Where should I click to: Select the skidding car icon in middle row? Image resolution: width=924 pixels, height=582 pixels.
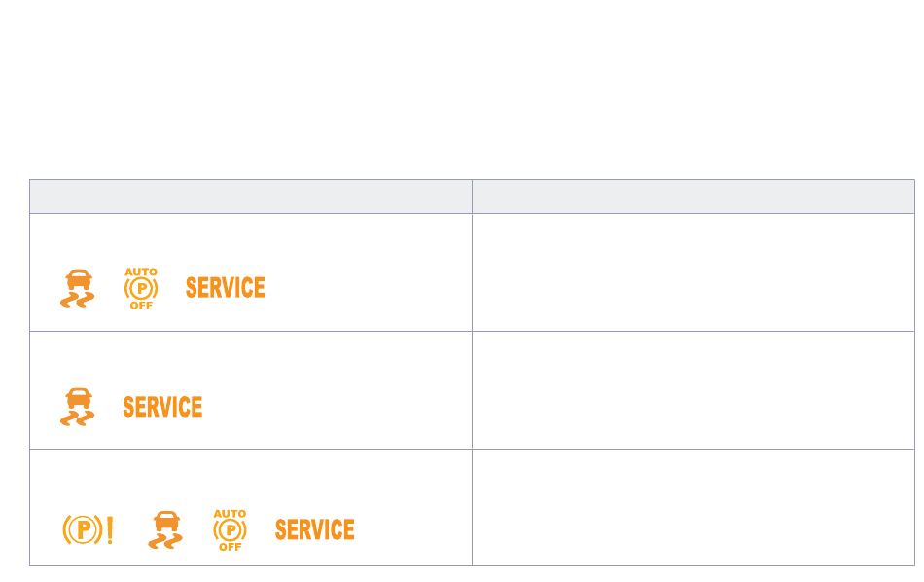pos(77,407)
